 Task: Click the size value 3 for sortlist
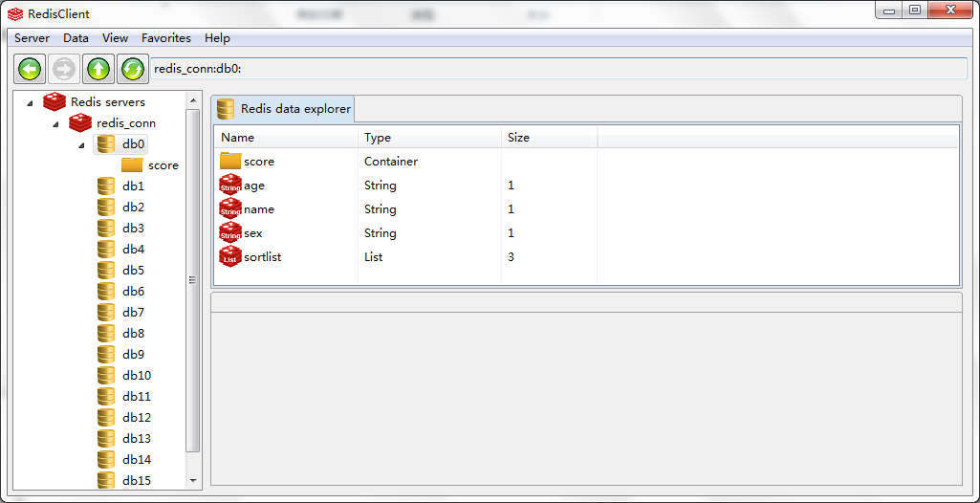coord(512,257)
